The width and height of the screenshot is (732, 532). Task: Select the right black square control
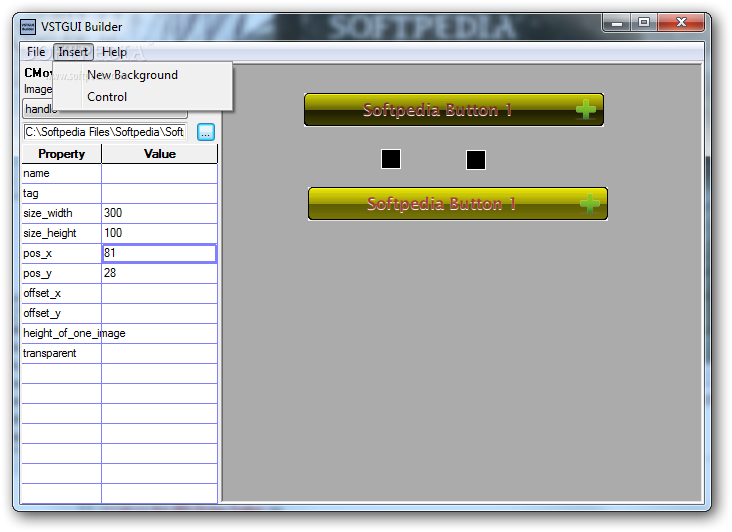click(x=476, y=160)
